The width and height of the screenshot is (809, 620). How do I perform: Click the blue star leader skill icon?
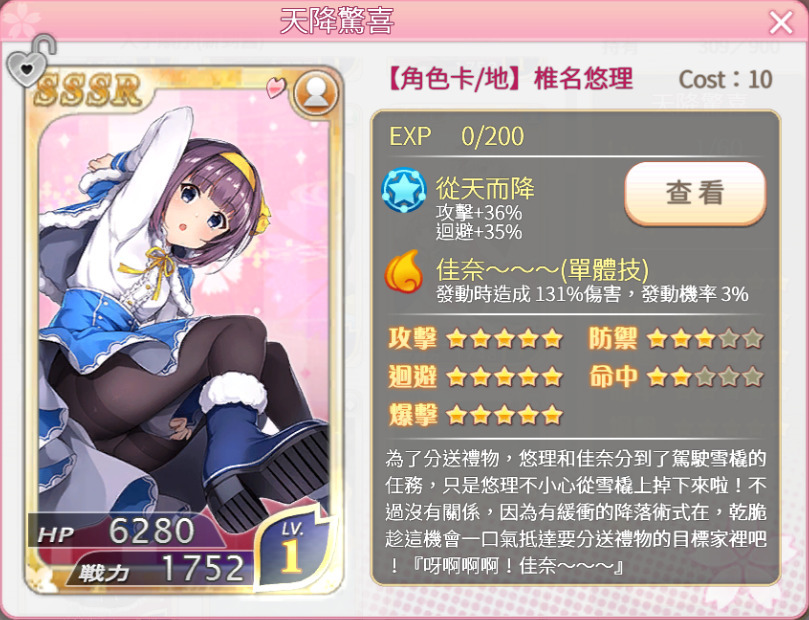click(x=404, y=190)
